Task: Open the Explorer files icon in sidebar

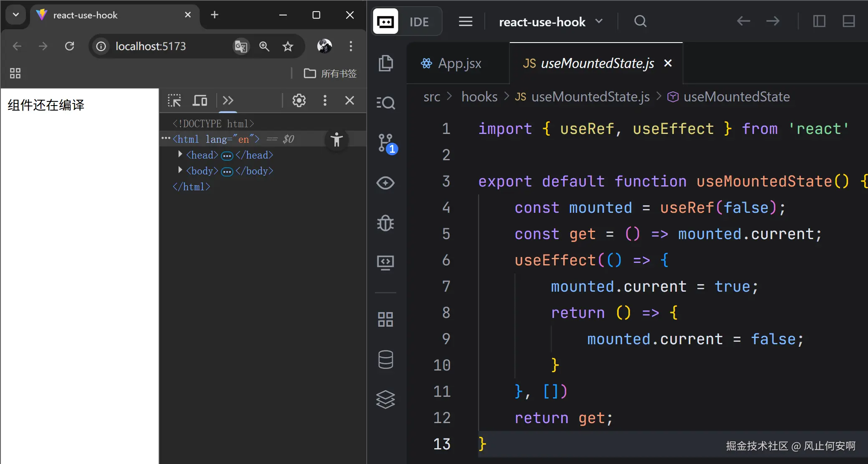Action: tap(385, 63)
